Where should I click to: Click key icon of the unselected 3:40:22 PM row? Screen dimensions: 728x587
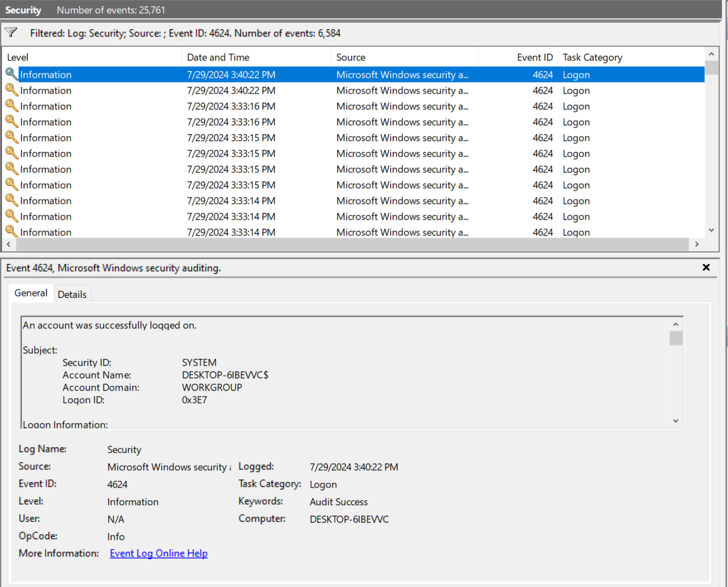pyautogui.click(x=11, y=90)
